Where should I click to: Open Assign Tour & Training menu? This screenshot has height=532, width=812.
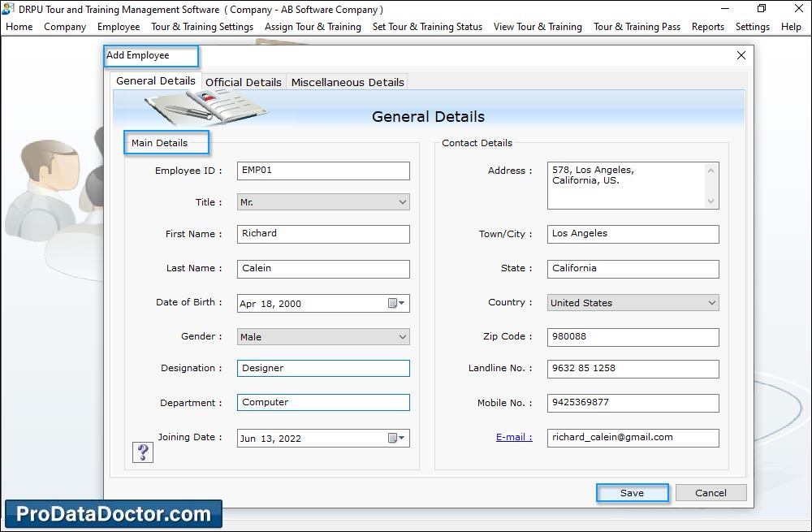313,27
